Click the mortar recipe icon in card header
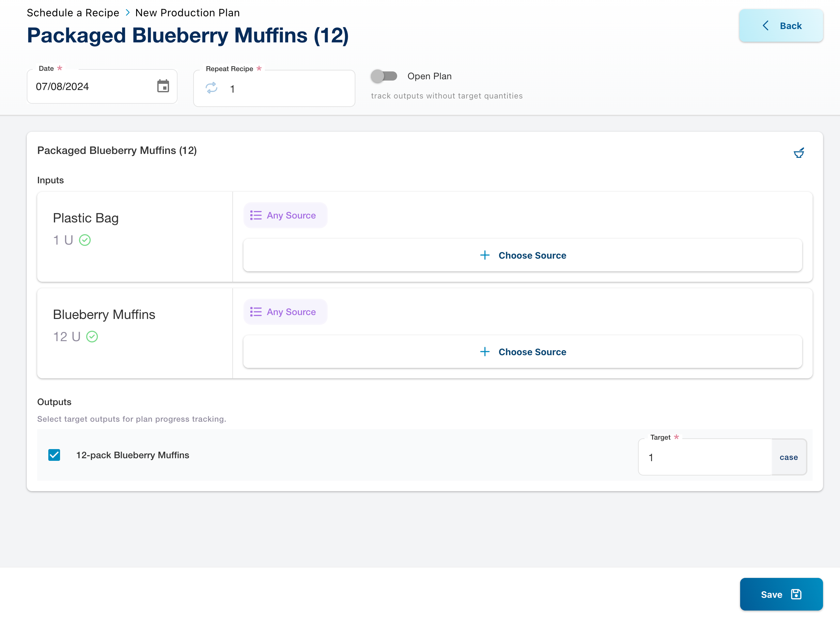This screenshot has height=619, width=840. point(799,153)
